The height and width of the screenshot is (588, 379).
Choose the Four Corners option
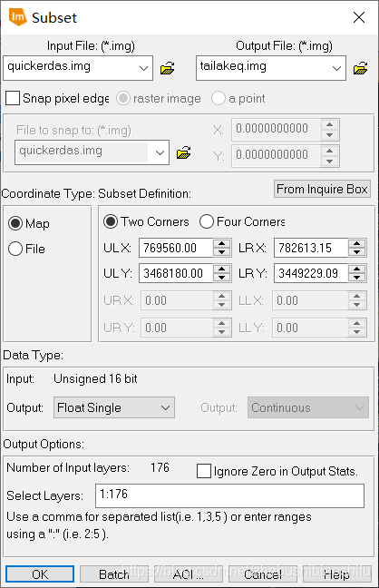pyautogui.click(x=207, y=221)
